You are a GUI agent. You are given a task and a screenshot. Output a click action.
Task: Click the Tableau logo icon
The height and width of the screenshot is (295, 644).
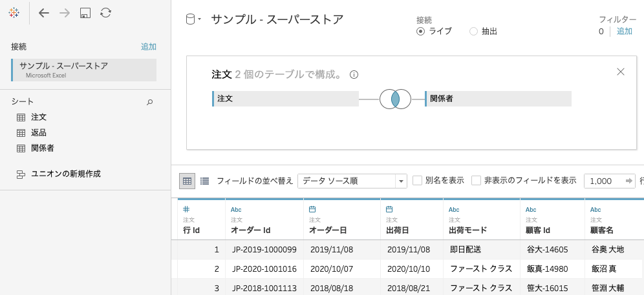coord(14,13)
